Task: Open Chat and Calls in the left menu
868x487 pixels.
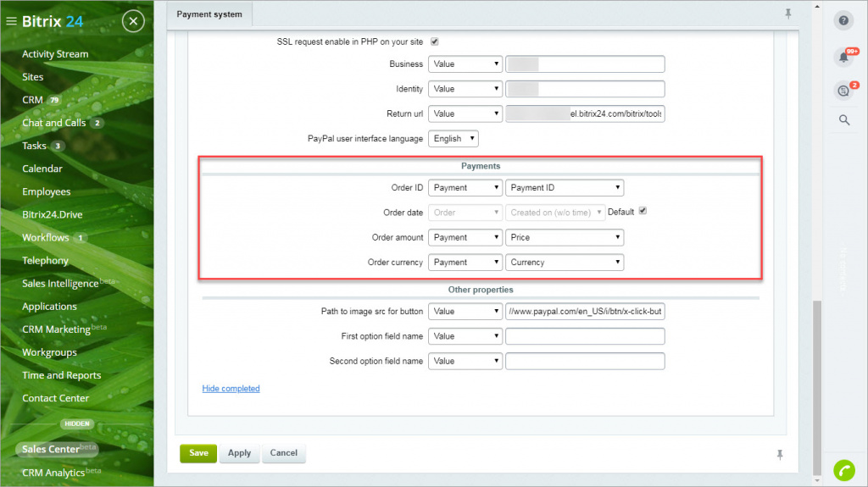Action: pos(54,123)
